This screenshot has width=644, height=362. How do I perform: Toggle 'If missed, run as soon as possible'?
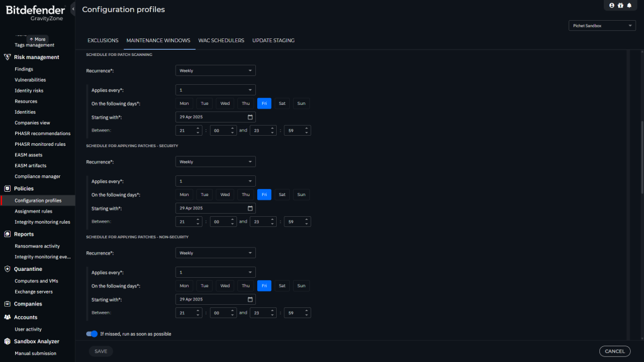(x=92, y=334)
